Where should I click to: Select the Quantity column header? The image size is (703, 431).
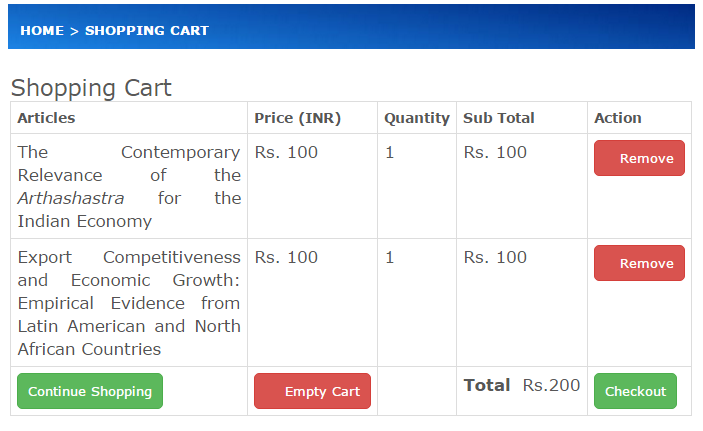(417, 118)
